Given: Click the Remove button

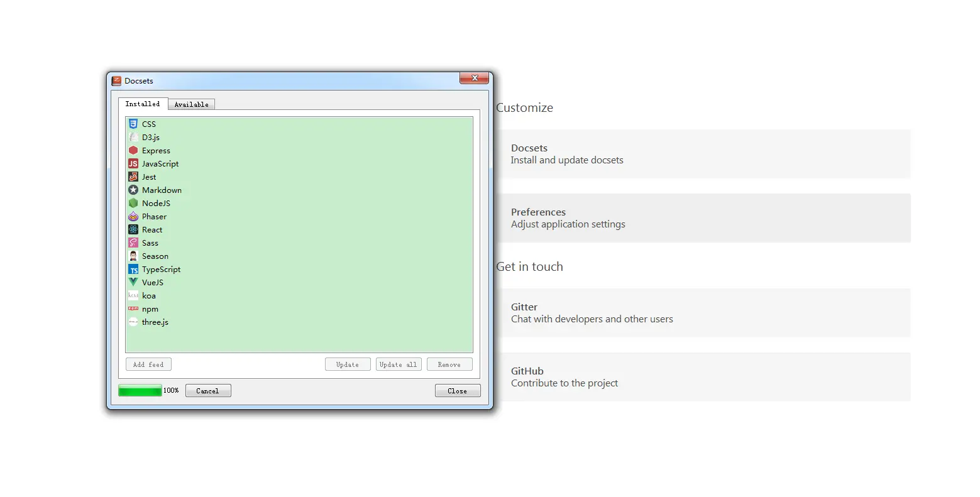Looking at the screenshot, I should [449, 364].
